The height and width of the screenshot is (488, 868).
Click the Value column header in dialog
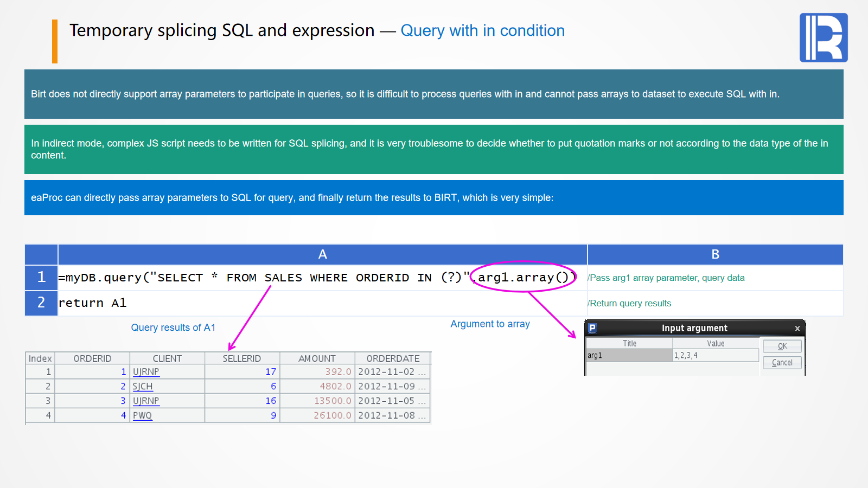tap(715, 343)
